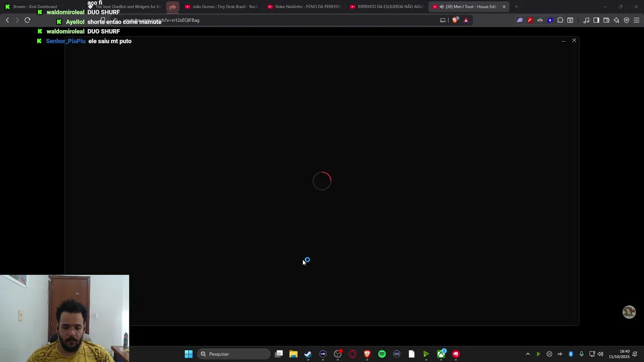
Task: Open a new browser tab
Action: [516, 7]
